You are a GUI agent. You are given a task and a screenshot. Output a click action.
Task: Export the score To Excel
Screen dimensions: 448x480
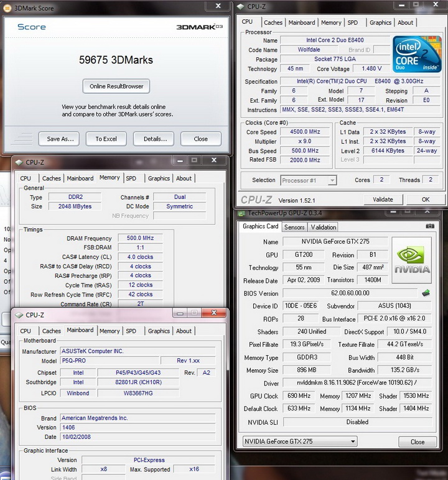[106, 139]
